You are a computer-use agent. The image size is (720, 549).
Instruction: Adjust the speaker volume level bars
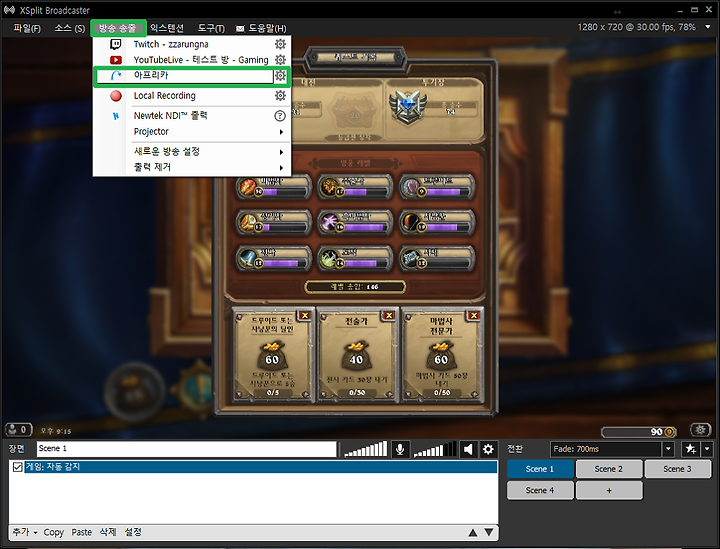(434, 449)
